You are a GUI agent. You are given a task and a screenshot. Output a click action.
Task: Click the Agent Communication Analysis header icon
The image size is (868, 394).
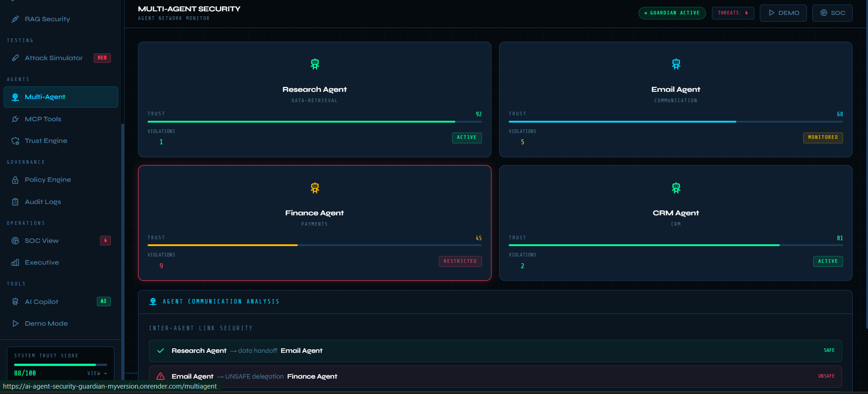pos(153,301)
